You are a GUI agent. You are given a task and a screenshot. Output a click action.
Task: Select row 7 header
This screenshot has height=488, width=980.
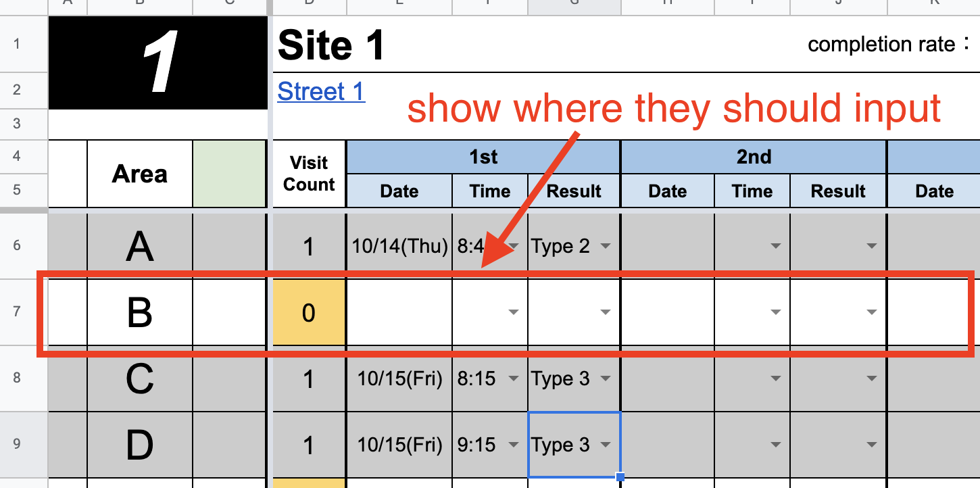17,312
